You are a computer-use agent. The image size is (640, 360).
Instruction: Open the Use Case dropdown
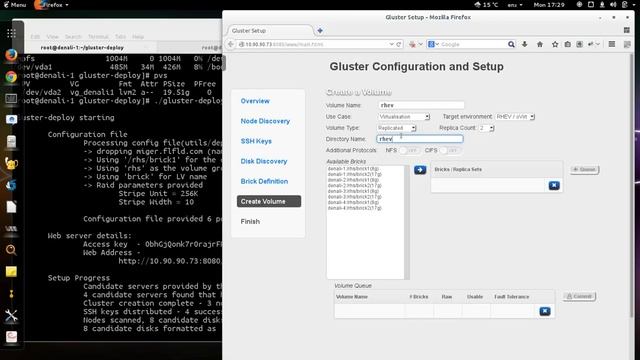click(x=404, y=117)
